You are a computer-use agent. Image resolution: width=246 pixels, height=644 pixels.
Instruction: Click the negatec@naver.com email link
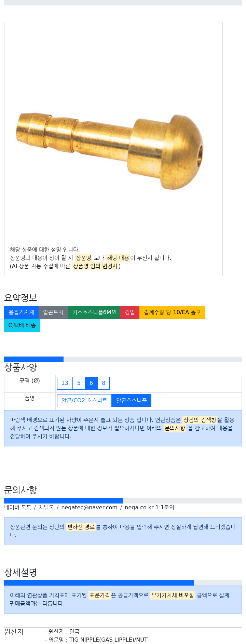pos(89,508)
